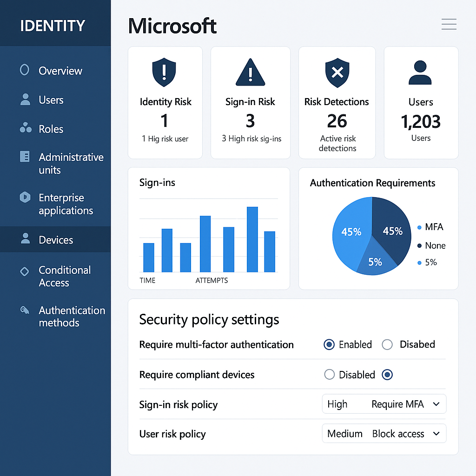The height and width of the screenshot is (476, 476).
Task: Click the Identity Risk shield exclamation icon
Action: (x=164, y=72)
